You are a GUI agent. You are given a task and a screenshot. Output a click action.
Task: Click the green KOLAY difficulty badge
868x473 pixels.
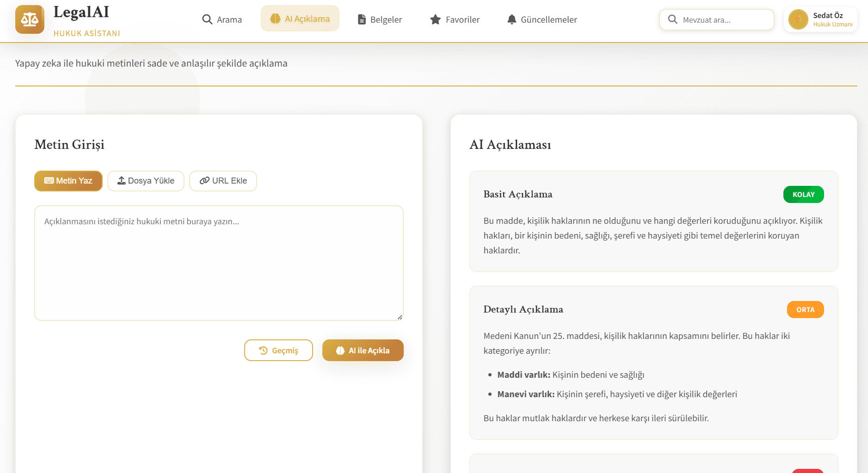pyautogui.click(x=803, y=195)
